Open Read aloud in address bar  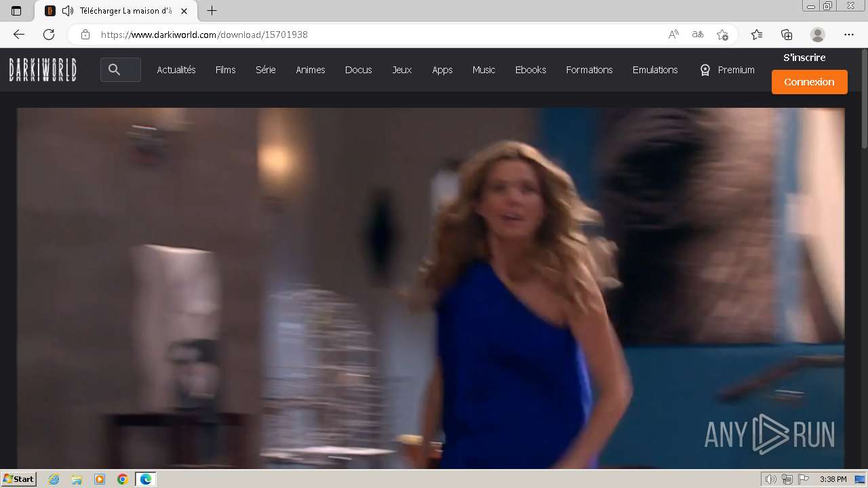click(673, 35)
